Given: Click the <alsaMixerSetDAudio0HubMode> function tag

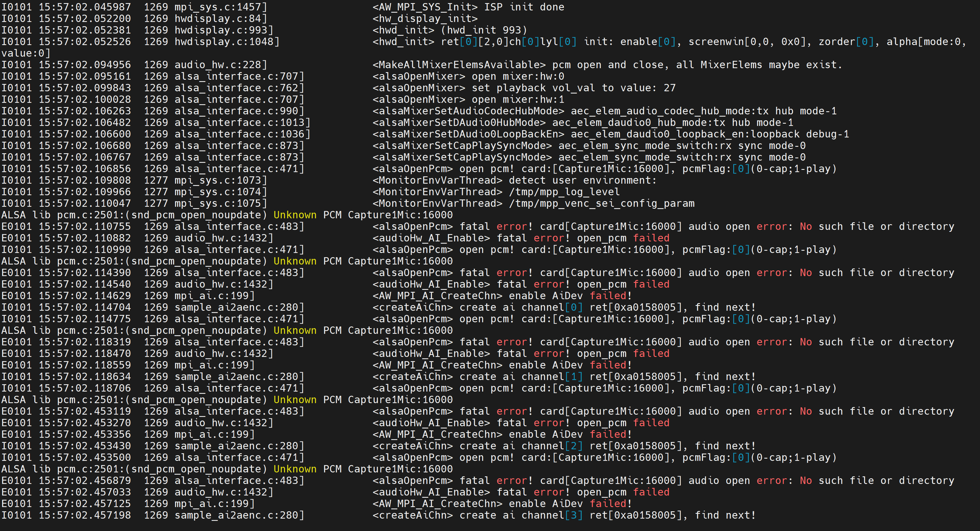Looking at the screenshot, I should tap(459, 123).
